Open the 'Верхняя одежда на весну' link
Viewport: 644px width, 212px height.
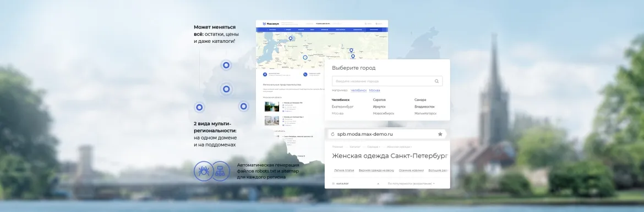[x=376, y=170]
